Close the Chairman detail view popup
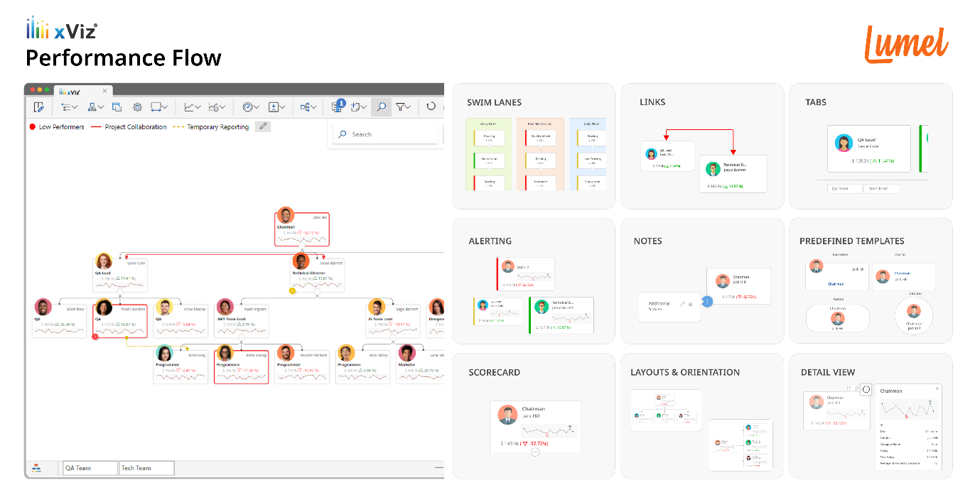This screenshot has height=490, width=980. (937, 388)
